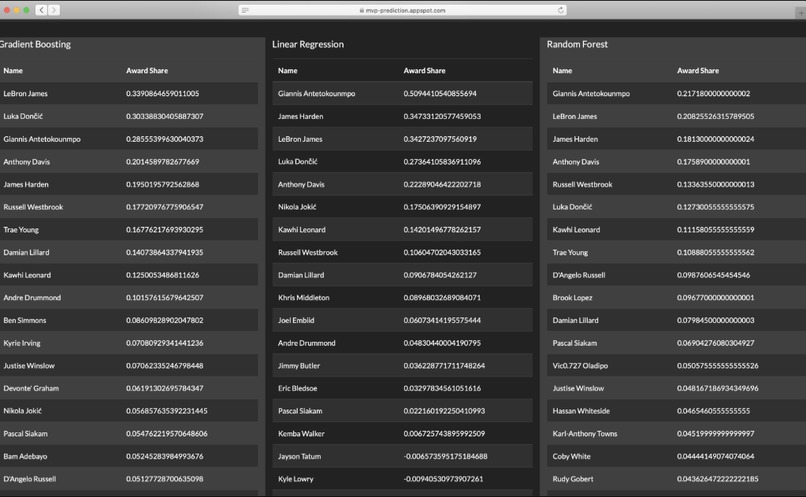Select the Bam Adebayo row name

click(25, 456)
